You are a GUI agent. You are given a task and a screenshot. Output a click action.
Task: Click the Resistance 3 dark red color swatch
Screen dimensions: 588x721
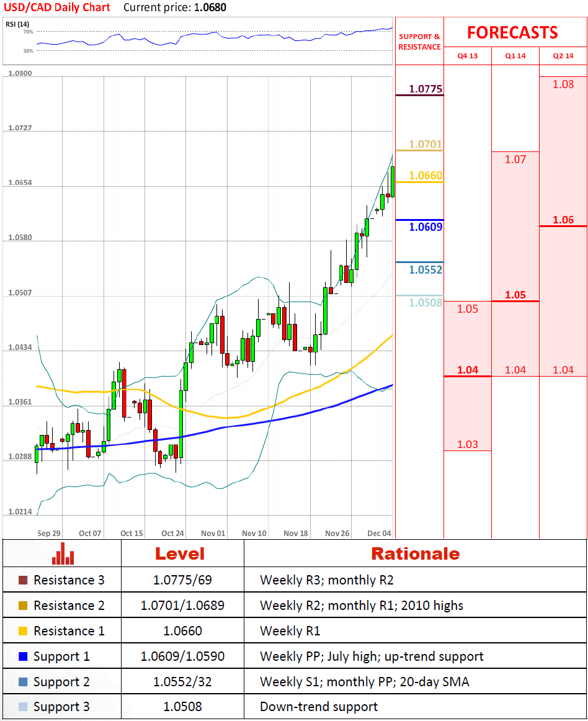point(23,580)
